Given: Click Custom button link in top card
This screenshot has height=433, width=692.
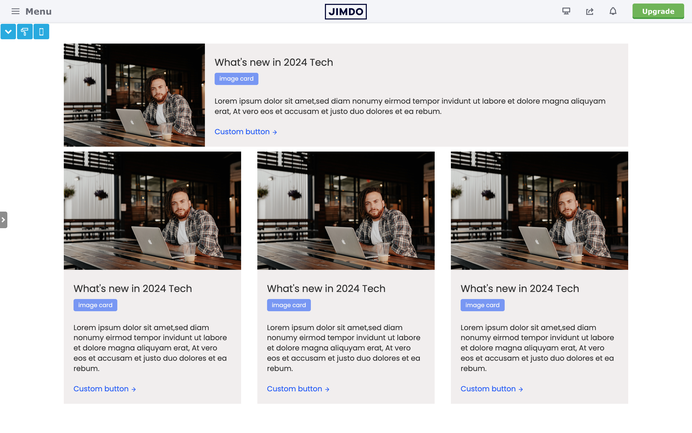Looking at the screenshot, I should pyautogui.click(x=246, y=132).
